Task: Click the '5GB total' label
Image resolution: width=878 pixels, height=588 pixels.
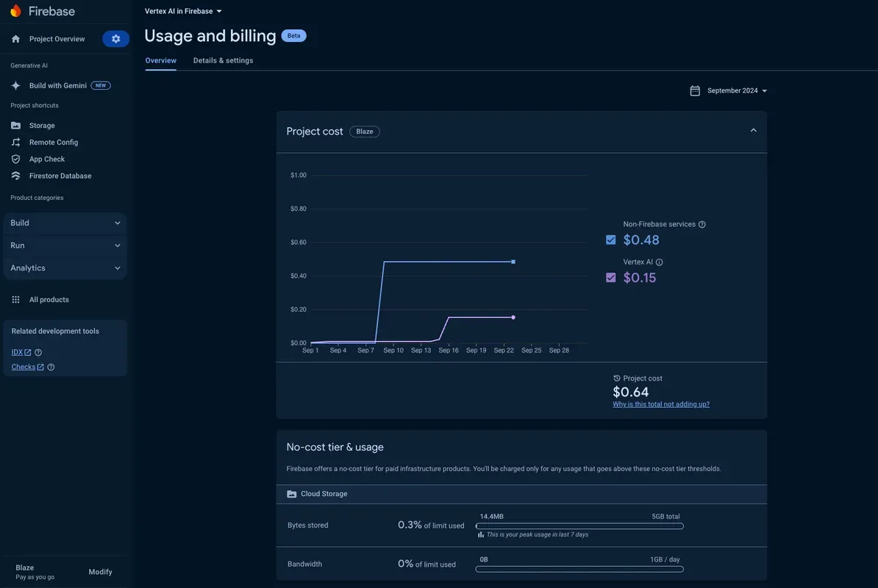Action: coord(665,517)
